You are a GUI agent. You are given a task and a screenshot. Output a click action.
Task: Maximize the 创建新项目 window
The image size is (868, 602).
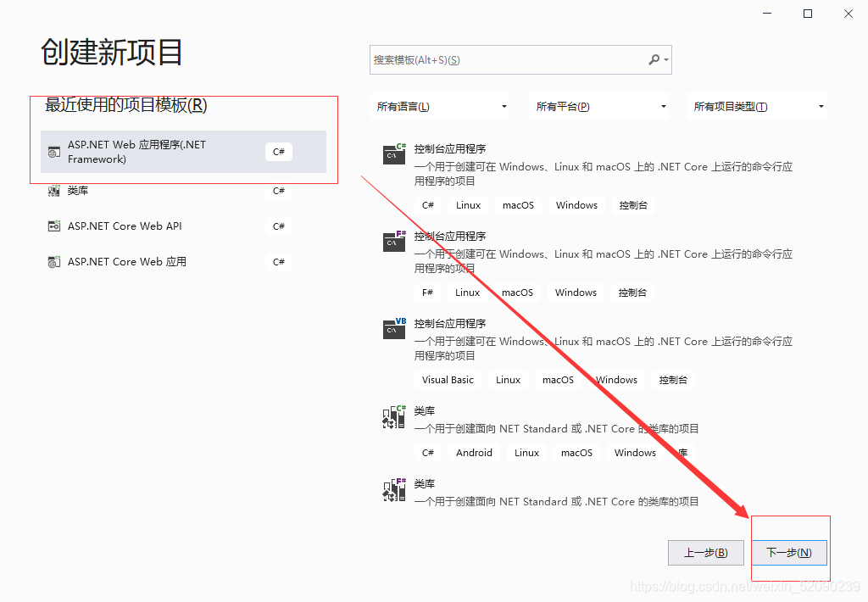click(x=808, y=14)
